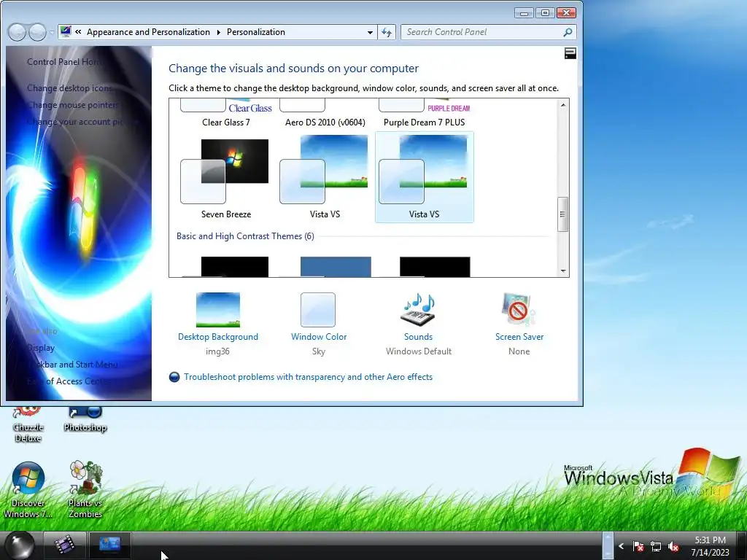Open the Window Color swatch
The width and height of the screenshot is (747, 560).
click(318, 309)
